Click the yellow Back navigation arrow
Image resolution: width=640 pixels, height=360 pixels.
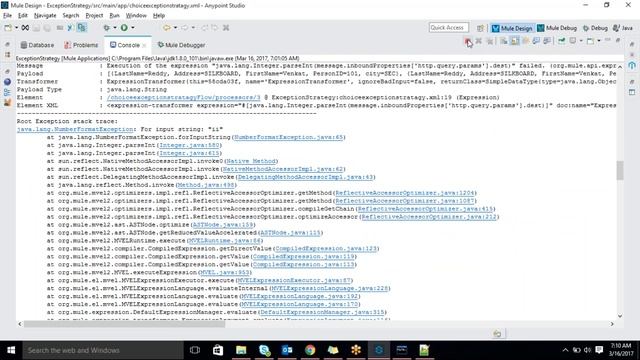167,28
